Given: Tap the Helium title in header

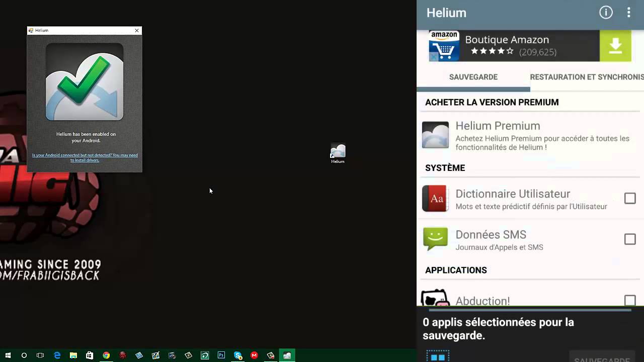Looking at the screenshot, I should [446, 13].
